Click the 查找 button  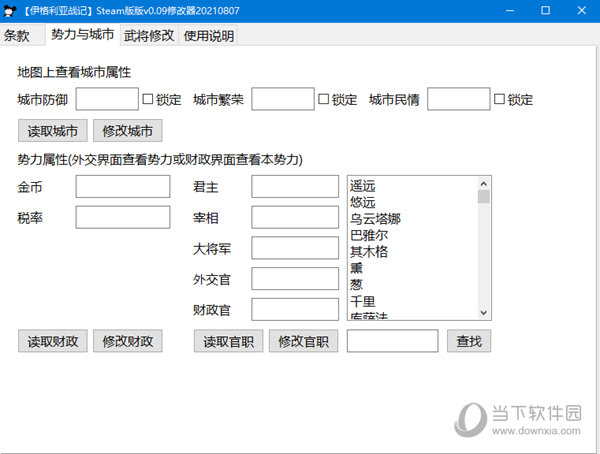469,341
